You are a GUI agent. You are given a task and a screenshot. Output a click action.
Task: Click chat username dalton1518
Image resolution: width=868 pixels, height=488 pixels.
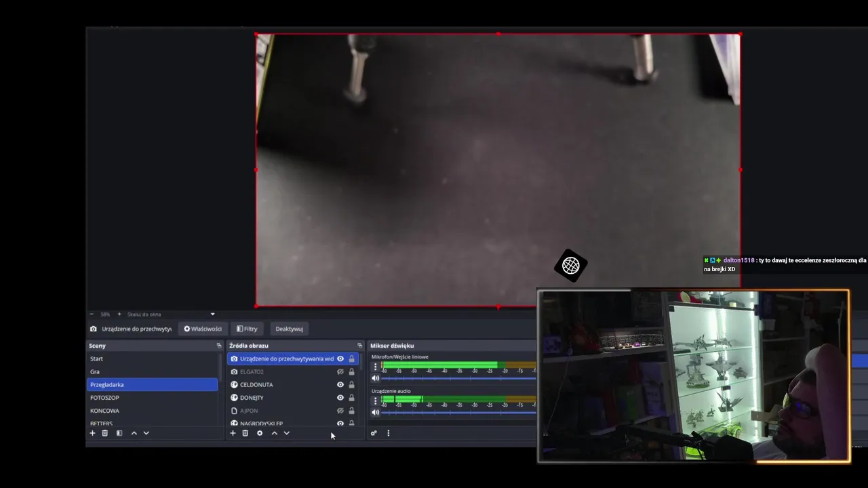click(738, 260)
